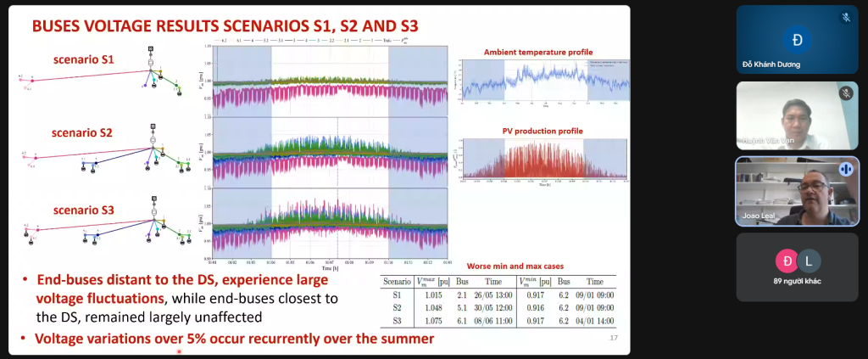Click the blue Đ avatar of Đỗ Khánh Dương
The width and height of the screenshot is (868, 359).
(x=797, y=41)
